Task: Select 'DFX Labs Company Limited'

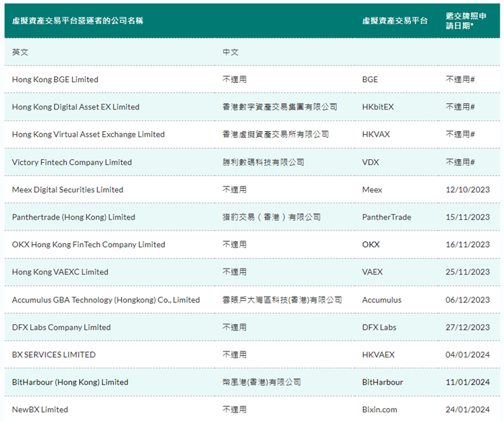Action: click(61, 327)
